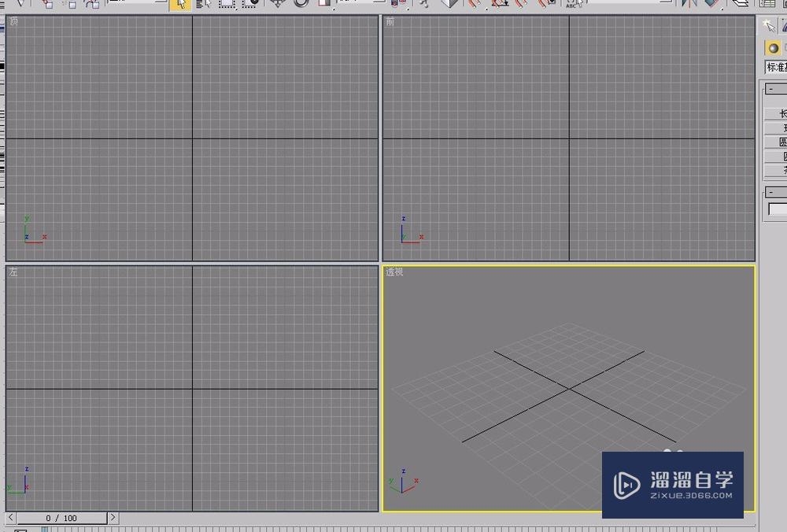Toggle Window/Crossing selection mode
The height and width of the screenshot is (532, 787).
[x=250, y=3]
